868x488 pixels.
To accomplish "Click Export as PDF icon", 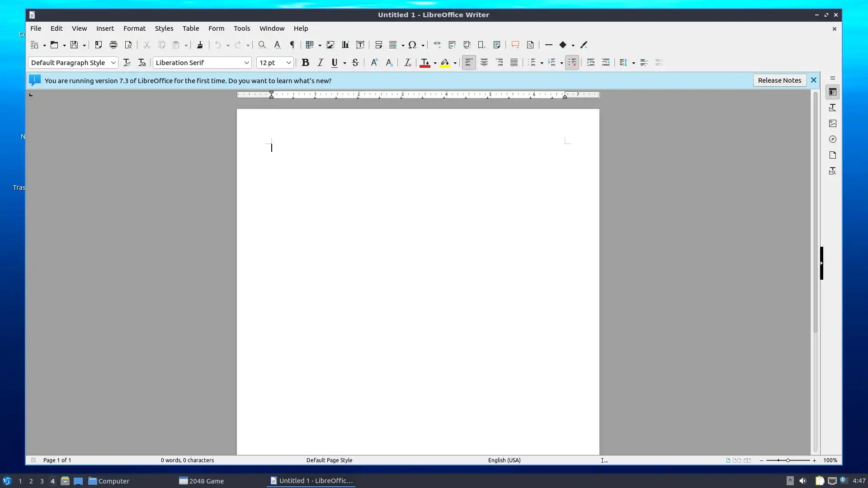I will tap(98, 45).
